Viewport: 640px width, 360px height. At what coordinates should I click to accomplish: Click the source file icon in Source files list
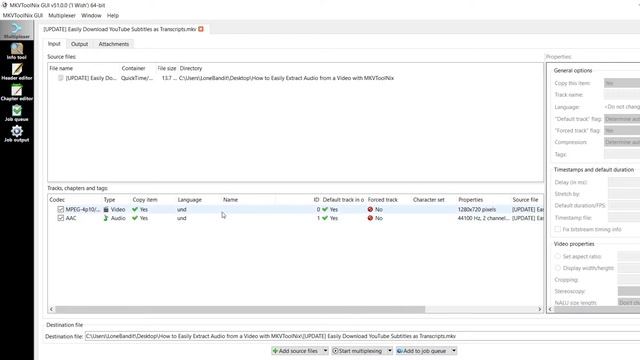click(60, 78)
